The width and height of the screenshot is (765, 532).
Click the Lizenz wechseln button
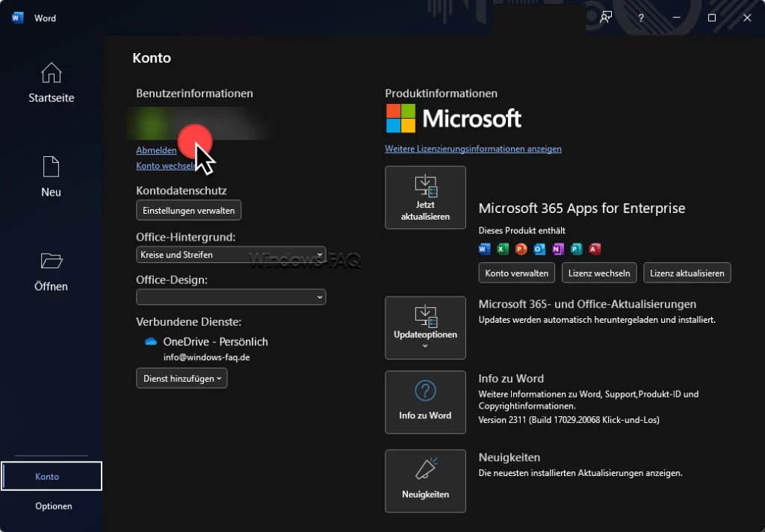point(599,273)
